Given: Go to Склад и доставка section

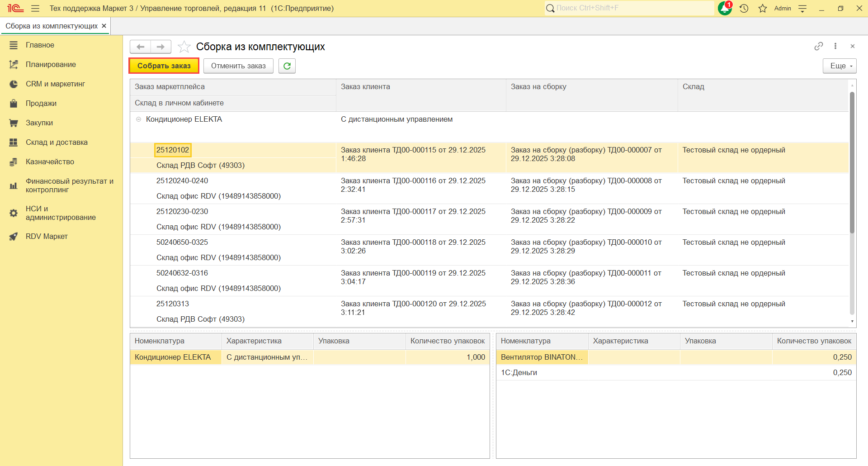Looking at the screenshot, I should 57,142.
